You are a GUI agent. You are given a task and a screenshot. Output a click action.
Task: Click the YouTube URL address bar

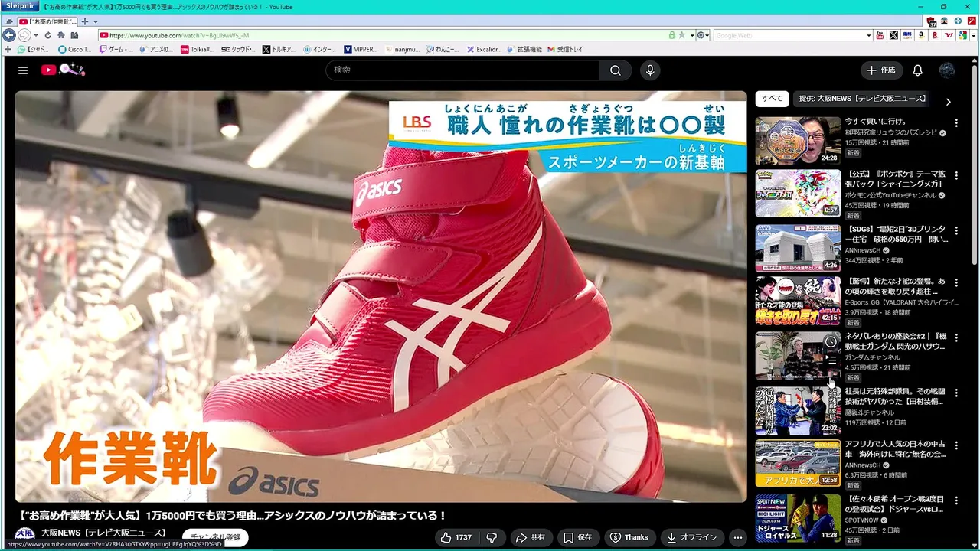click(x=386, y=35)
